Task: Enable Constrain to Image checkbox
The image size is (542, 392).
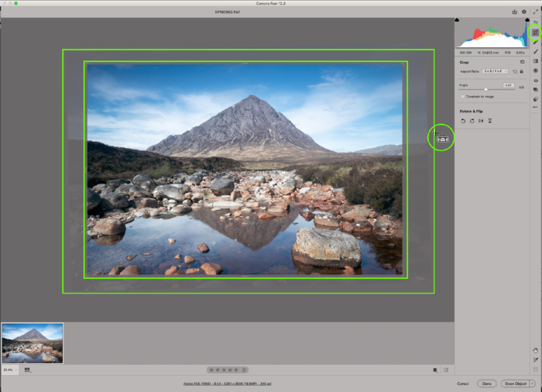Action: [461, 97]
